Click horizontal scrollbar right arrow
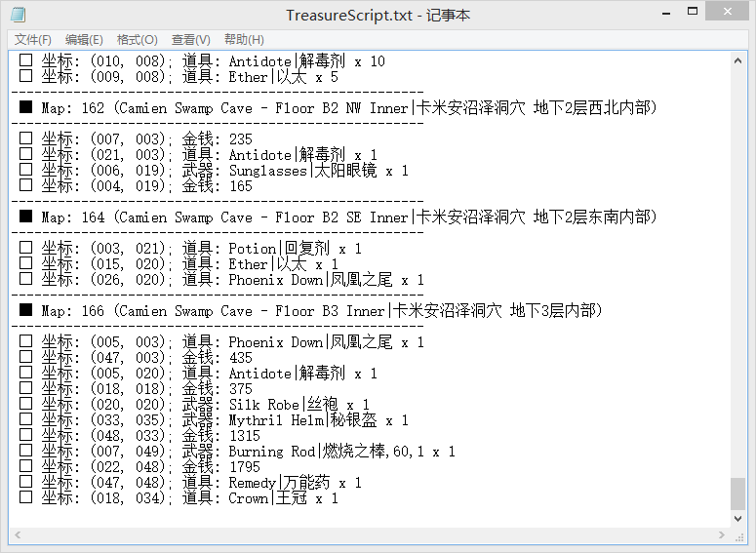This screenshot has height=553, width=756. click(x=722, y=534)
